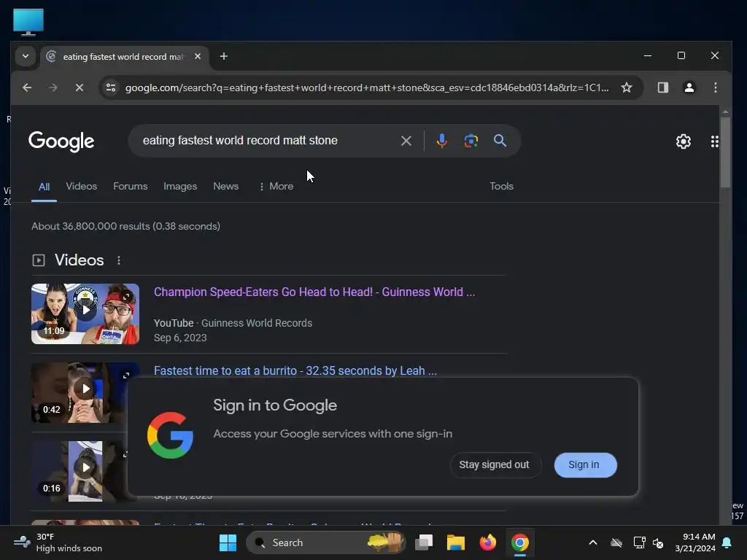Click the taskbar Search box

click(x=326, y=542)
